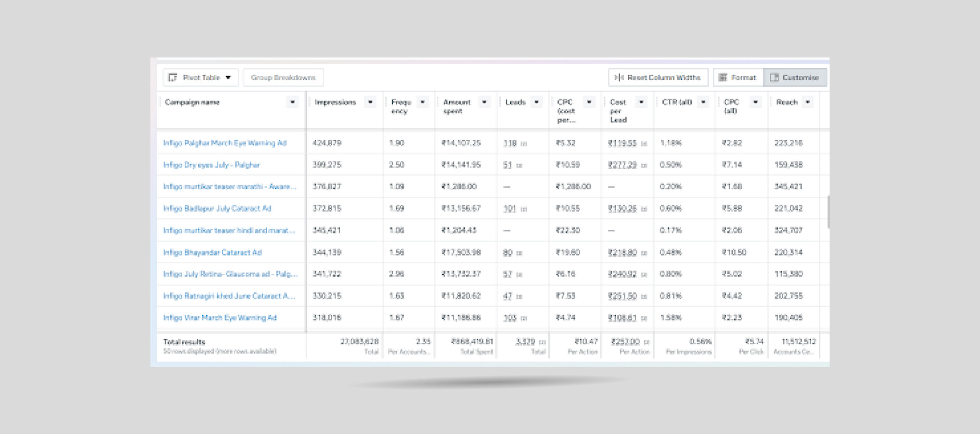Switch to the Customise tab
The height and width of the screenshot is (434, 980).
(795, 78)
